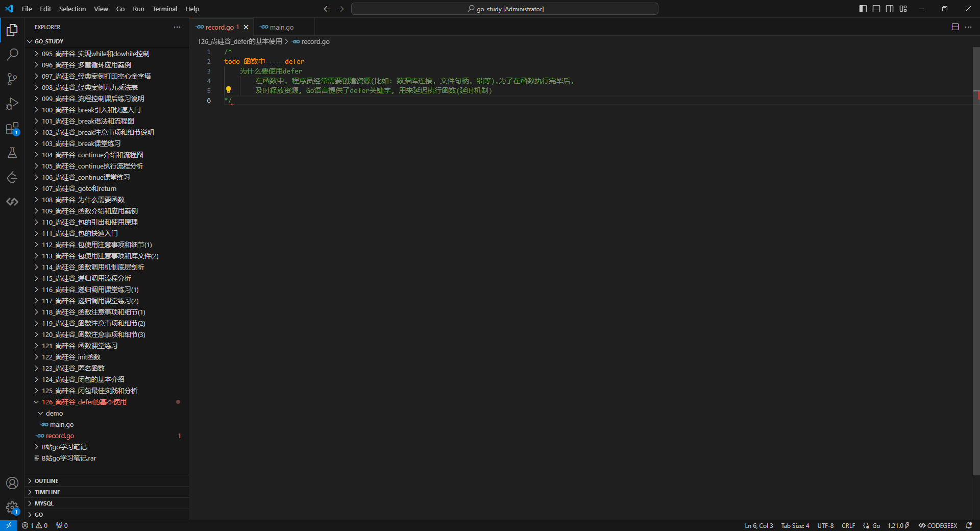This screenshot has height=531, width=980.
Task: Go back with the navigation arrow
Action: (327, 9)
